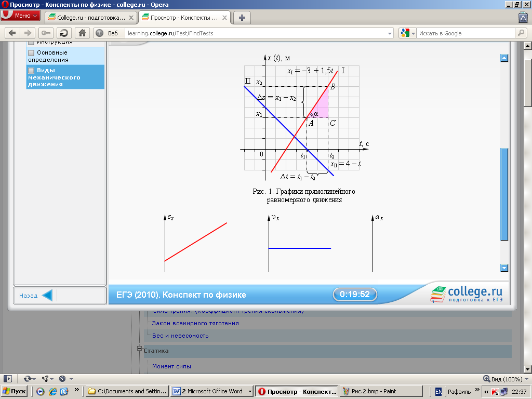Launch Internet Explorer quick launch icon
The image size is (532, 399).
[x=52, y=392]
